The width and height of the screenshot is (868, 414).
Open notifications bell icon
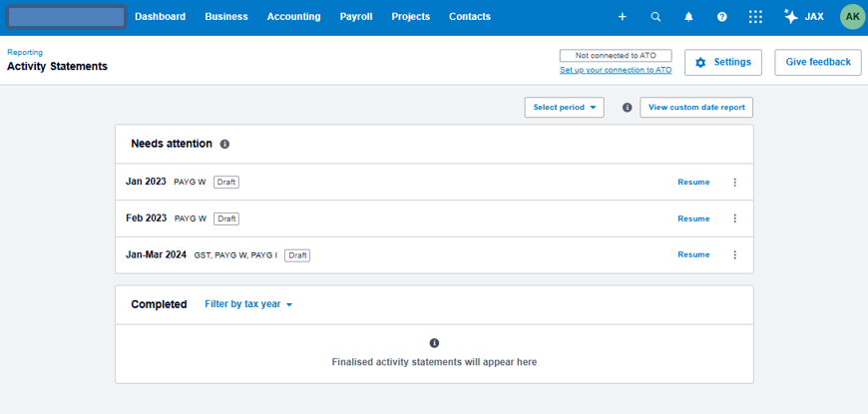click(688, 17)
